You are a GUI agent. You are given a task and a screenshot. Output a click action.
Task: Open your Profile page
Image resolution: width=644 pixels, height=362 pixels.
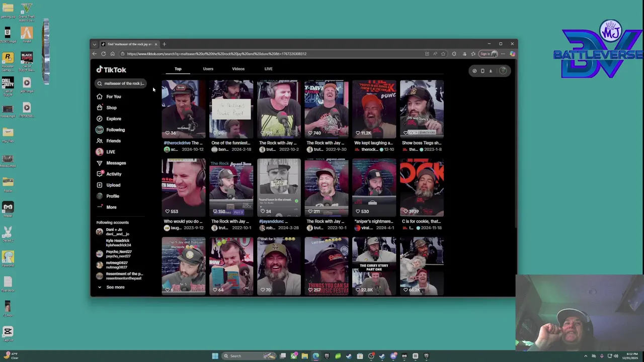click(x=112, y=196)
